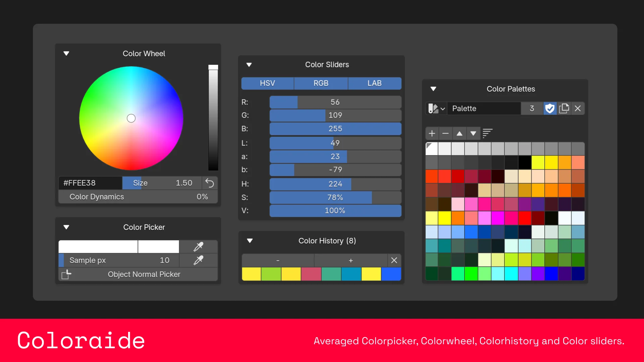Activate the Object Normal Picker icon
This screenshot has width=644, height=362.
point(66,274)
